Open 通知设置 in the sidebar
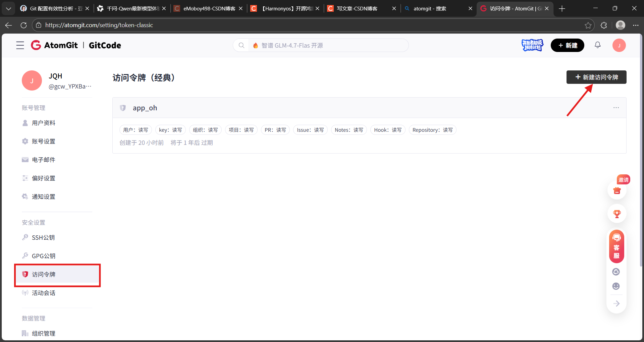 click(44, 197)
